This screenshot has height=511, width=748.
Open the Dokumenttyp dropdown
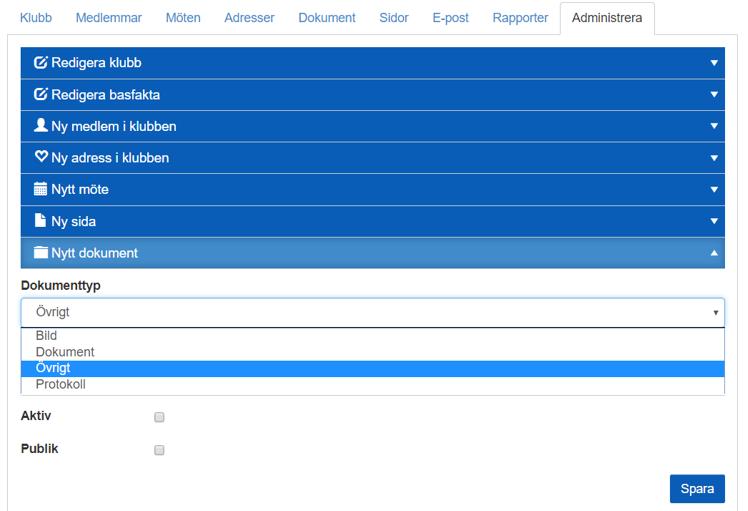point(373,312)
